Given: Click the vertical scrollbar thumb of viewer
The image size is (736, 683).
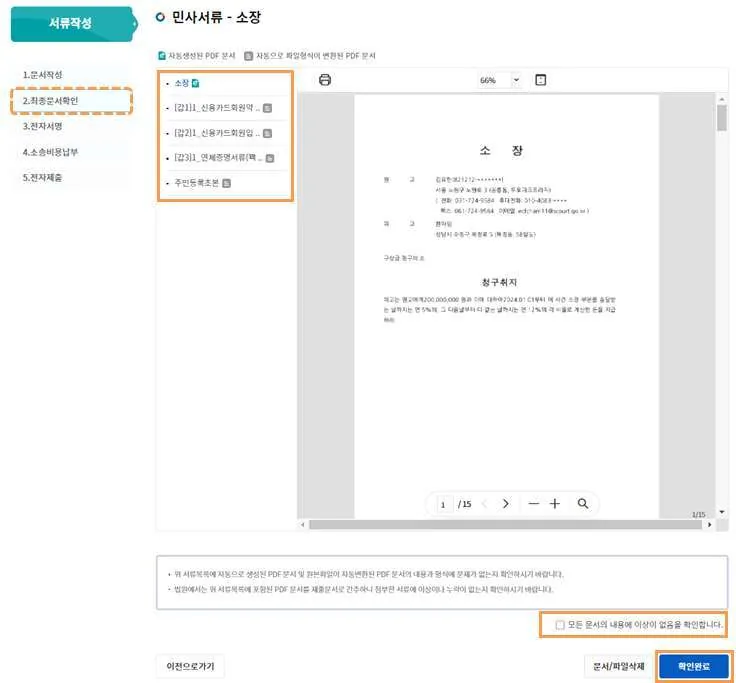Looking at the screenshot, I should [721, 118].
